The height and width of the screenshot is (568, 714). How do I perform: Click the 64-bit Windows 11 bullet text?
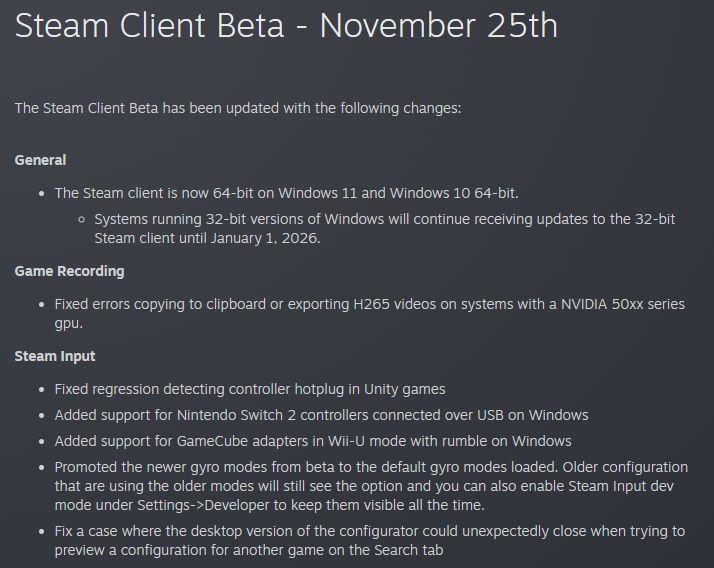pyautogui.click(x=286, y=193)
